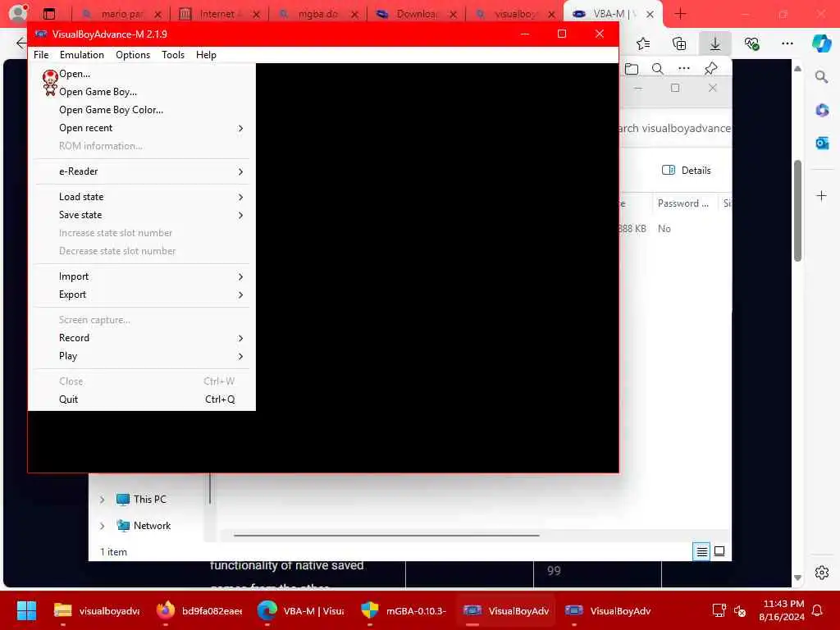Click the Explorer horizontal scrollbar

[386, 535]
